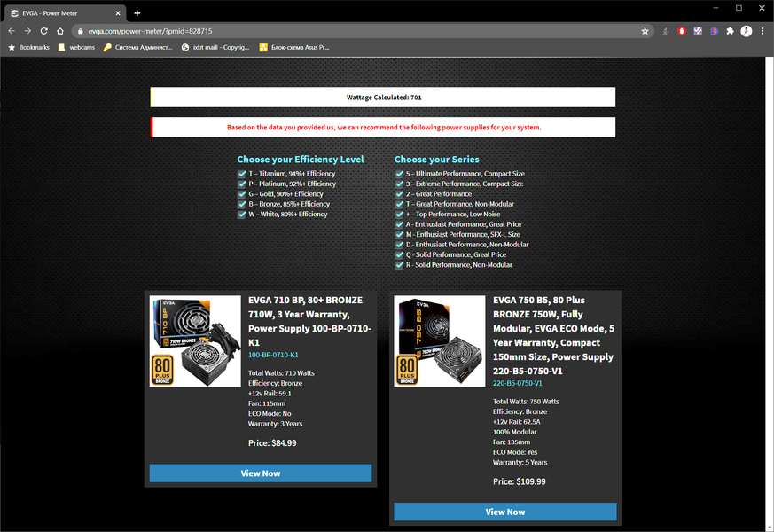Image resolution: width=774 pixels, height=532 pixels.
Task: Select the EVGA - Power Meter tab
Action: tap(65, 13)
